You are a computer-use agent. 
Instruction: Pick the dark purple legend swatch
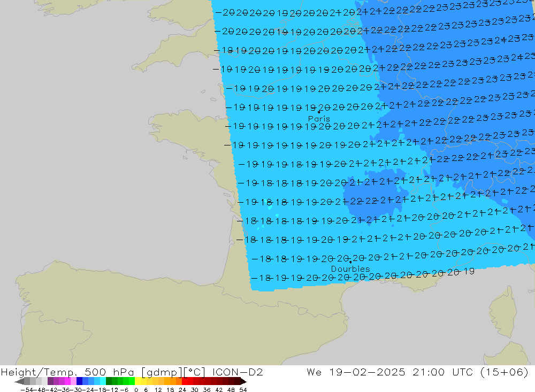pos(50,381)
